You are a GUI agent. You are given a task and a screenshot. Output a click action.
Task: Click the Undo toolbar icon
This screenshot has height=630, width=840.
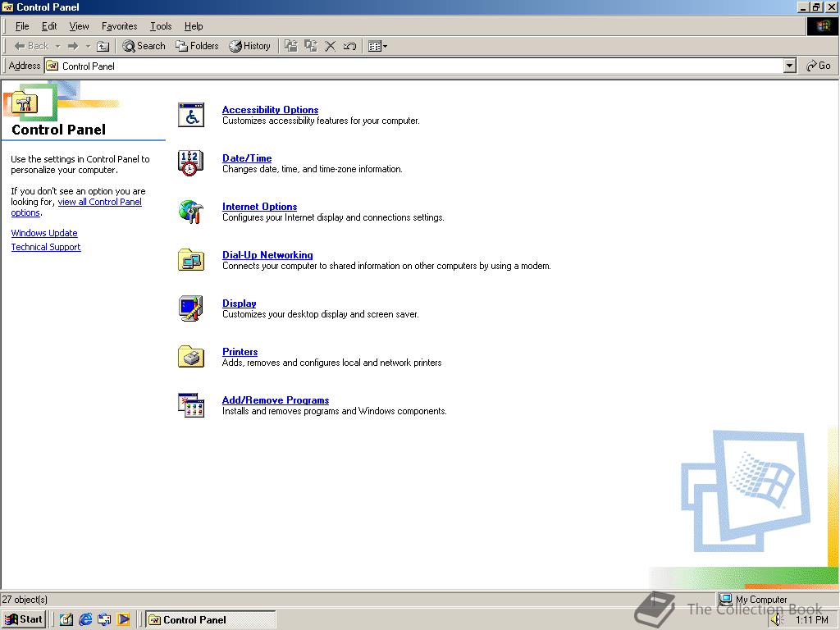349,46
